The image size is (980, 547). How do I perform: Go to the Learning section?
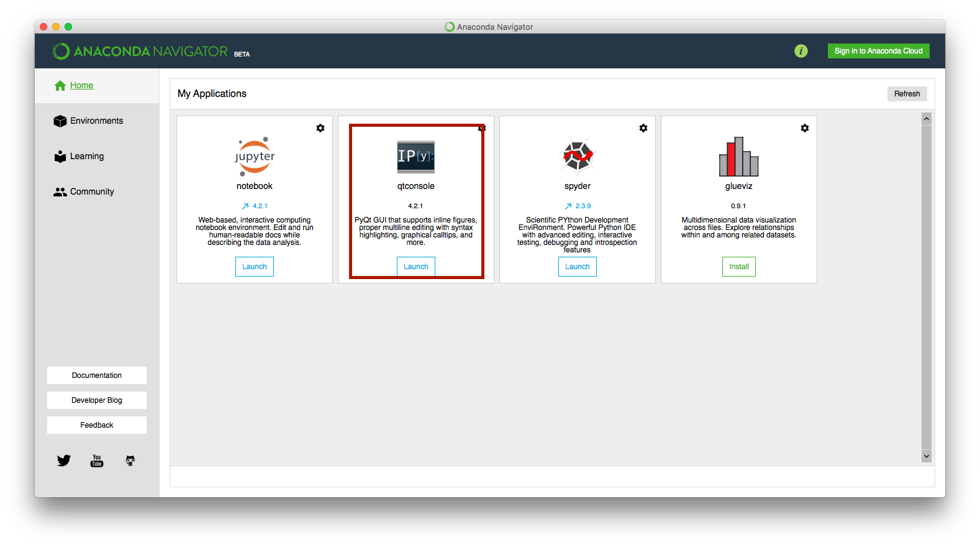tap(86, 157)
